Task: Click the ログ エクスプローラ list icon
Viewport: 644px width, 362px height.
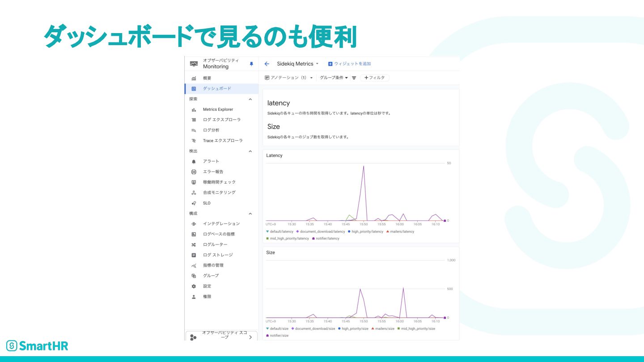Action: point(194,120)
